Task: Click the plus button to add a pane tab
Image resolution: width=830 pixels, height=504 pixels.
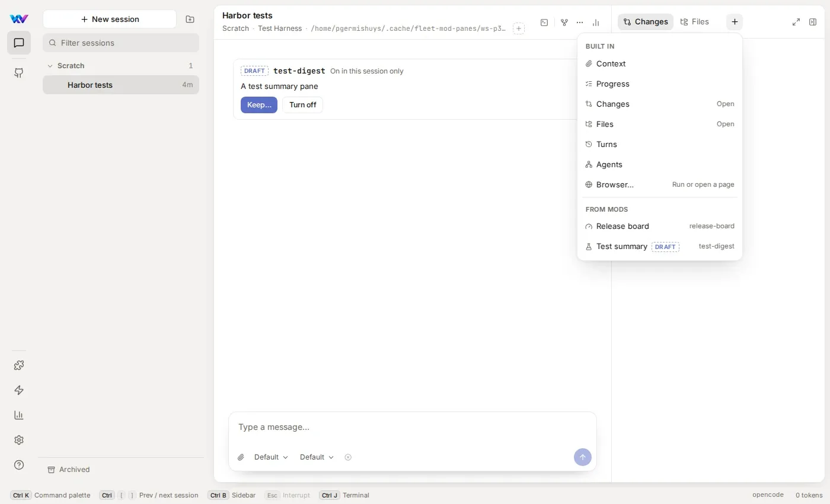Action: pyautogui.click(x=735, y=22)
